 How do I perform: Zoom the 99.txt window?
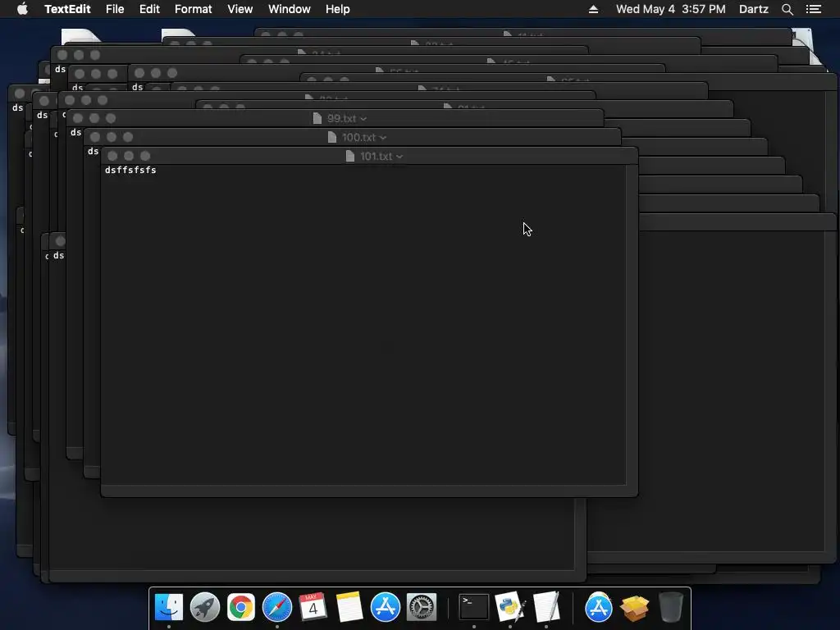[x=111, y=118]
